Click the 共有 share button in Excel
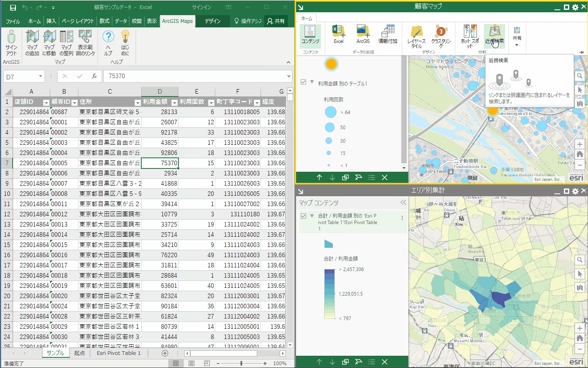 [276, 21]
